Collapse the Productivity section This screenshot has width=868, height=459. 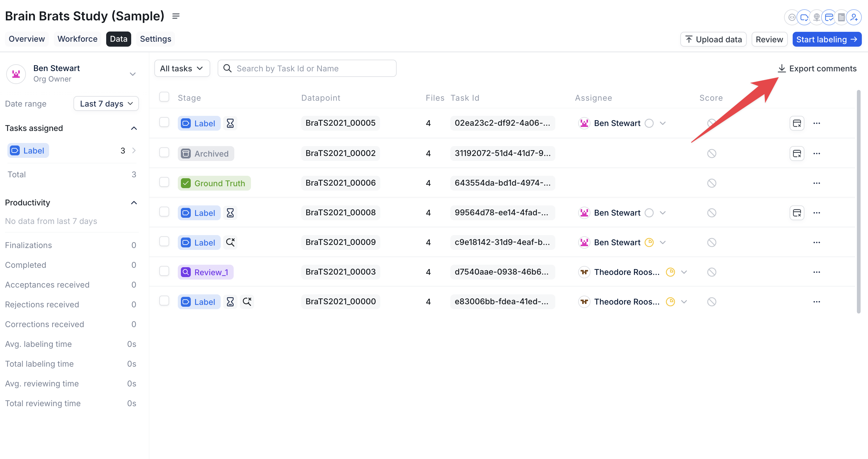point(134,203)
